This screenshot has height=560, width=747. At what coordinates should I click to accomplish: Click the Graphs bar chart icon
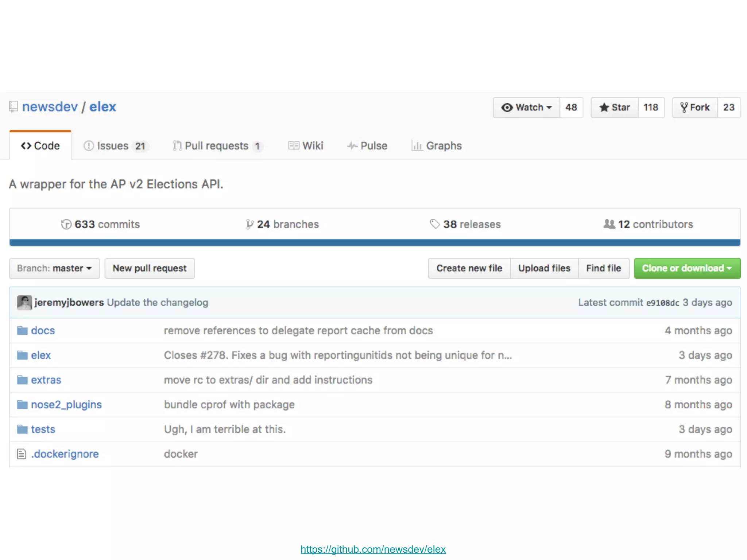pyautogui.click(x=417, y=146)
